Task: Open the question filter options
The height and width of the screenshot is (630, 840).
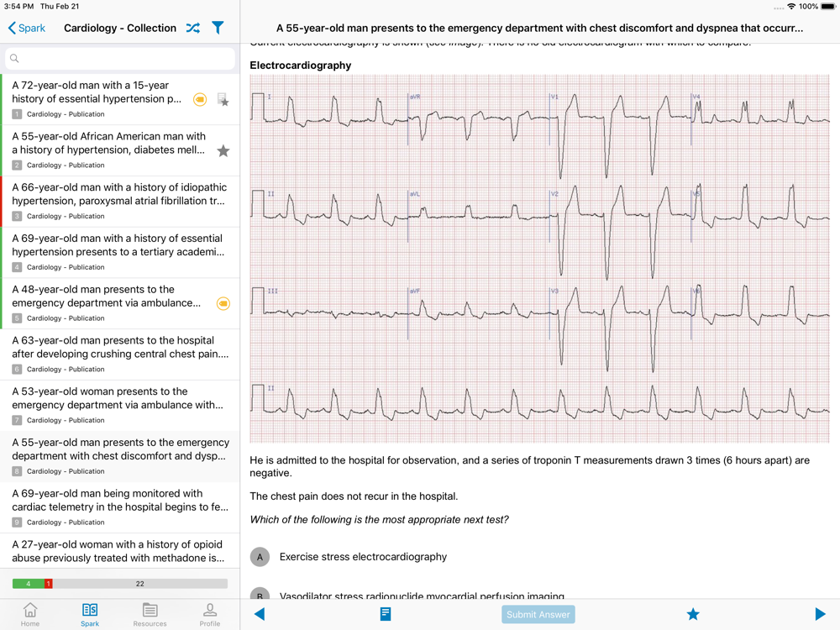Action: click(x=218, y=28)
